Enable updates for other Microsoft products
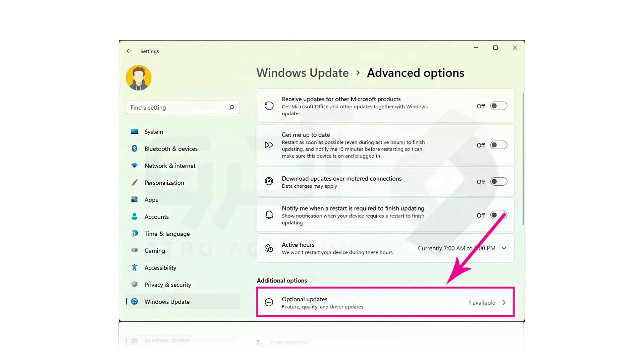644x362 pixels. (498, 106)
